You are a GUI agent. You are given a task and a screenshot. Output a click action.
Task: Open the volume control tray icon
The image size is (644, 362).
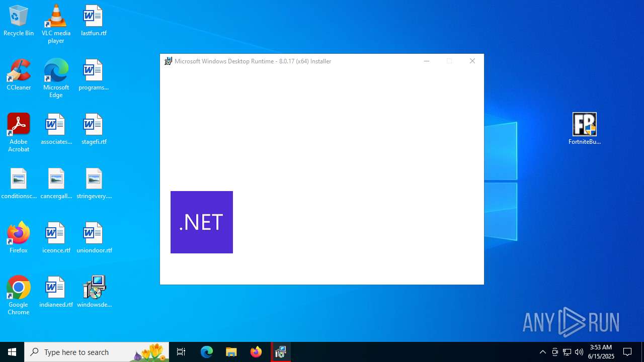(x=579, y=352)
